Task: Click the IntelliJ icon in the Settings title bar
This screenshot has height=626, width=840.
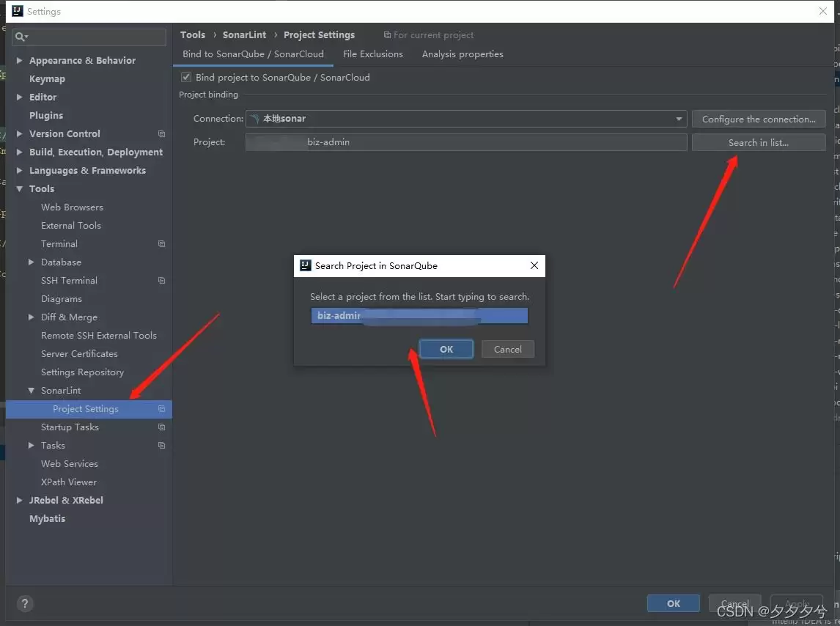Action: 17,11
